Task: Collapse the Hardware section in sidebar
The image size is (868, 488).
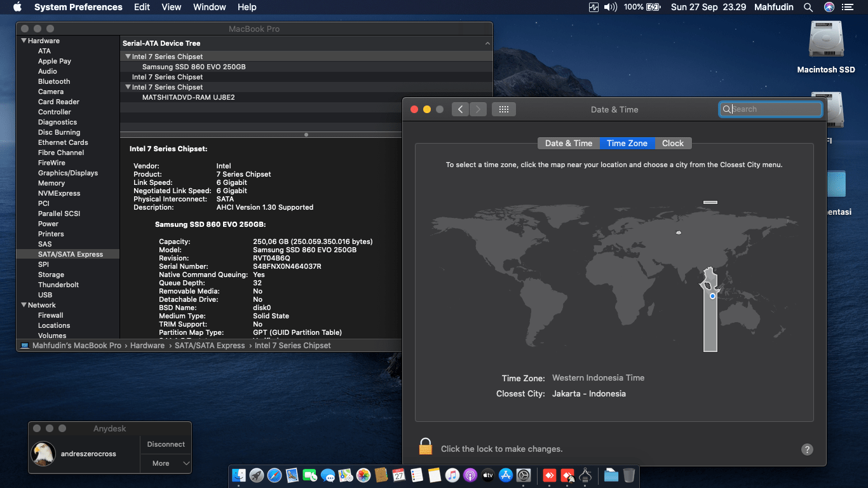Action: click(24, 41)
